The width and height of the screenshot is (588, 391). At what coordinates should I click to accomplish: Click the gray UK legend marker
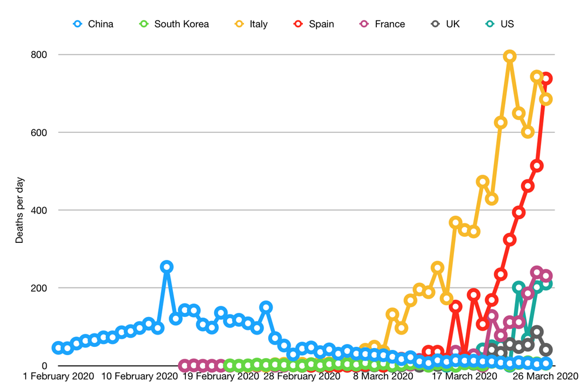(x=435, y=24)
